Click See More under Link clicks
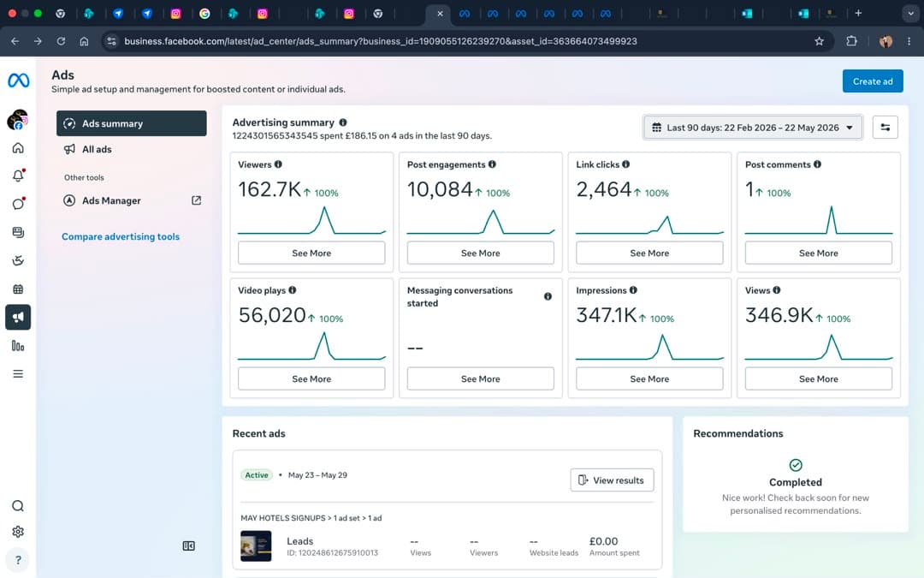 coord(649,253)
